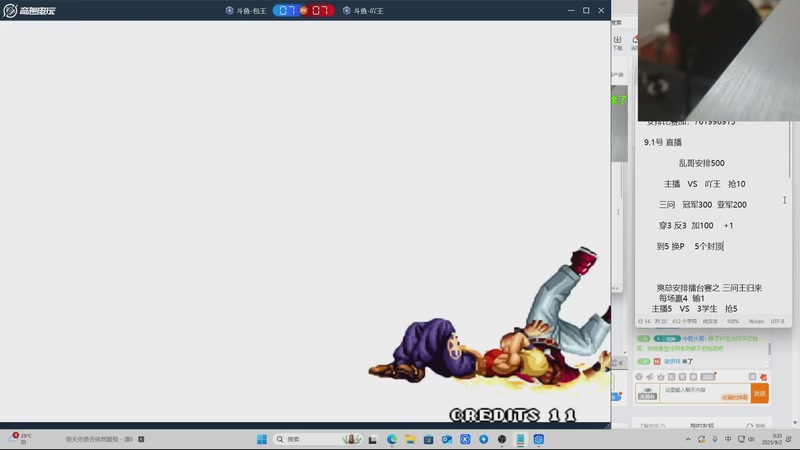Open the Outlook icon on the taskbar
The height and width of the screenshot is (450, 800).
pos(447,439)
